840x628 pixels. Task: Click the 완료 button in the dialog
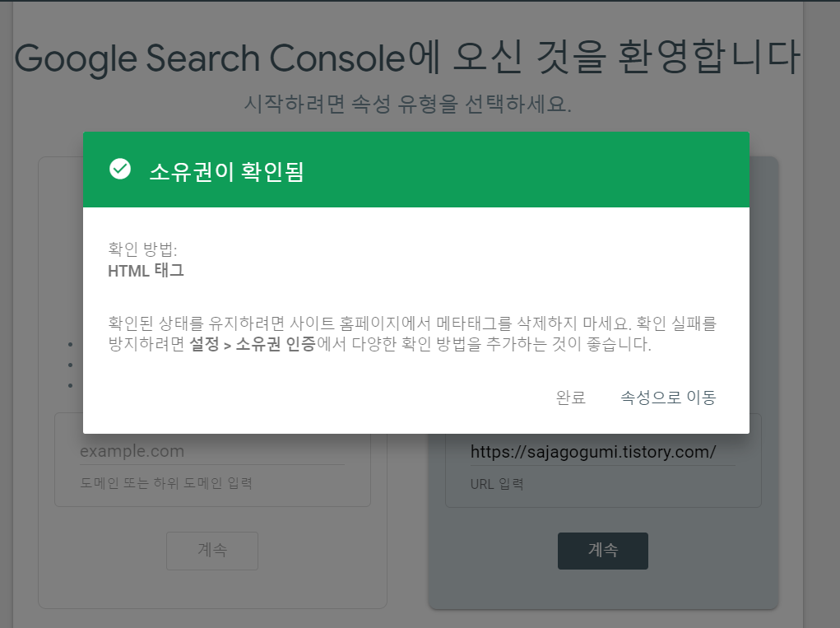570,398
